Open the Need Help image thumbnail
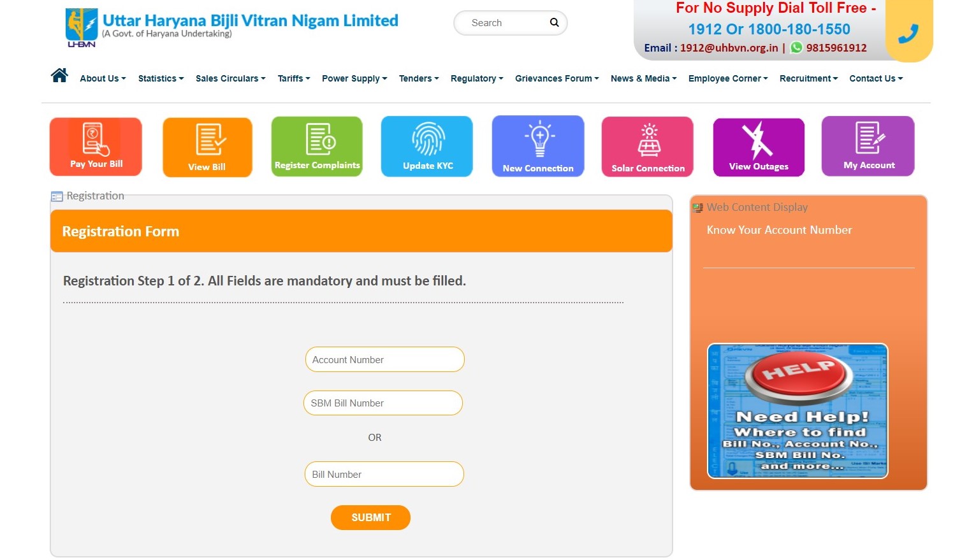 pos(798,411)
